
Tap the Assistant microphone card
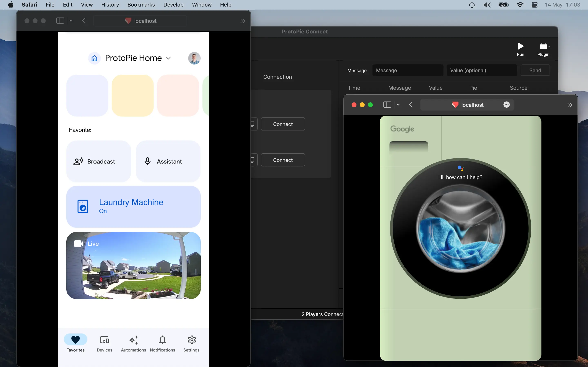point(168,161)
